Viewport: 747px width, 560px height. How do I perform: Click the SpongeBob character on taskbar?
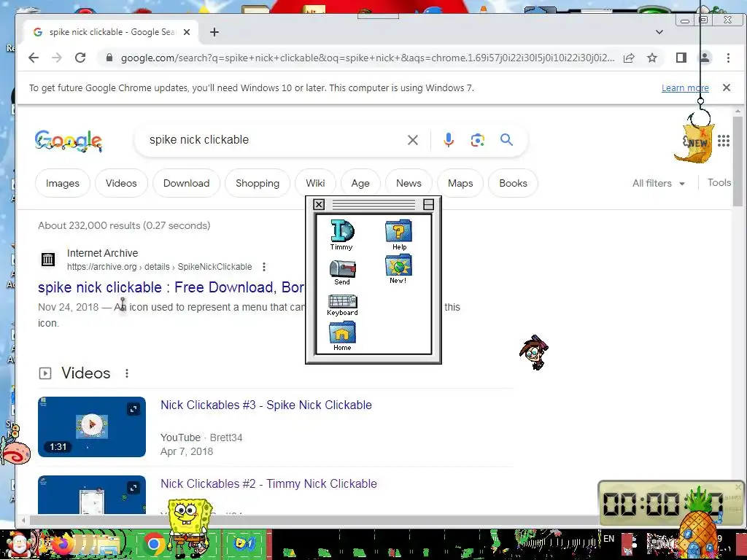point(190,528)
